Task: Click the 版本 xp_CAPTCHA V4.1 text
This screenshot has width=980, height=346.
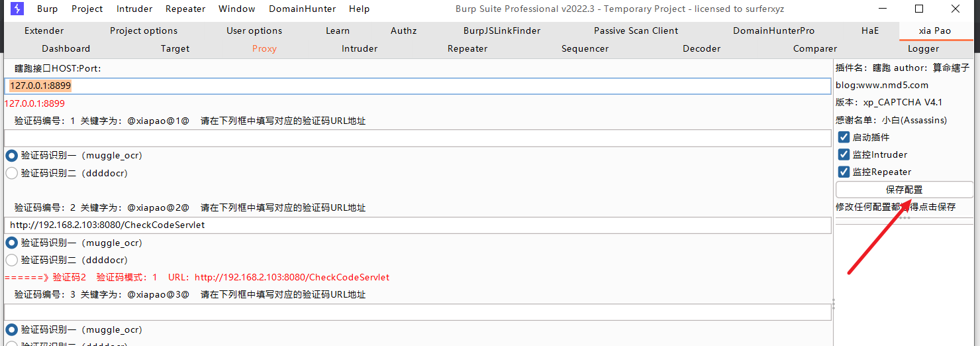Action: (x=889, y=102)
